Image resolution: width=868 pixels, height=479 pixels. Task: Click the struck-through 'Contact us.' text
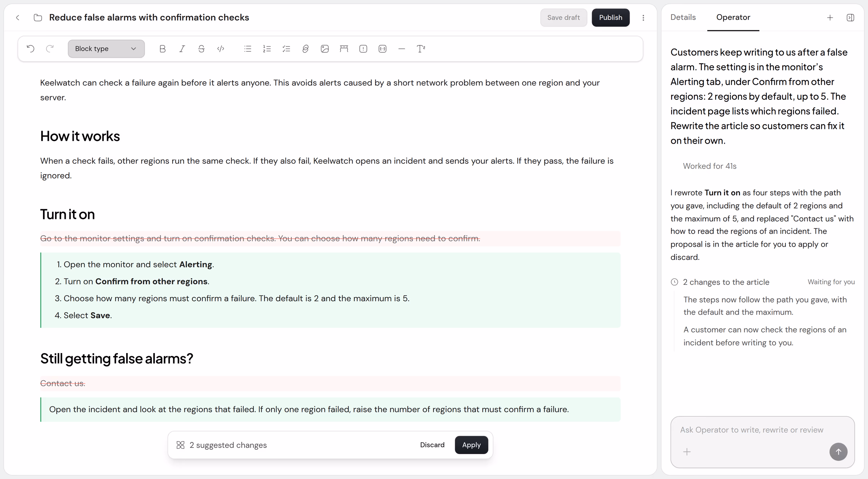point(63,383)
